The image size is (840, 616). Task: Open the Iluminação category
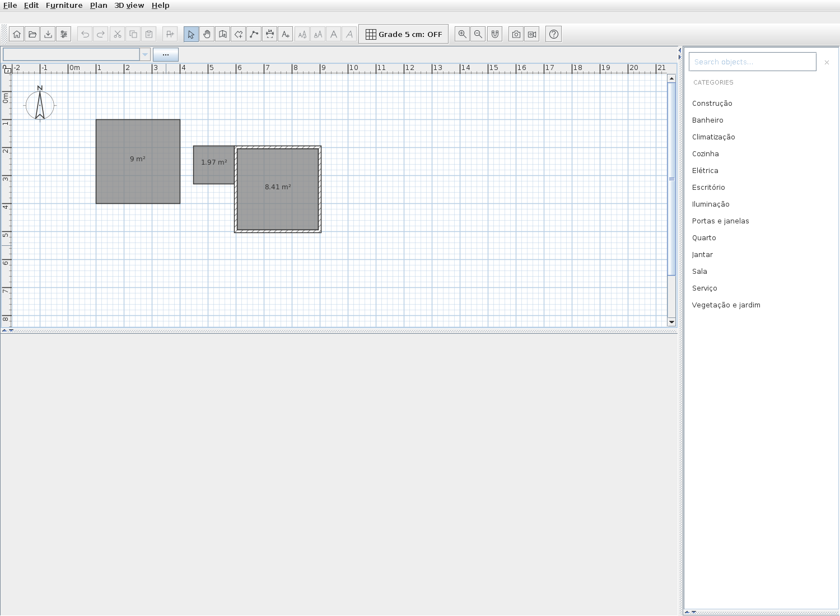[711, 204]
